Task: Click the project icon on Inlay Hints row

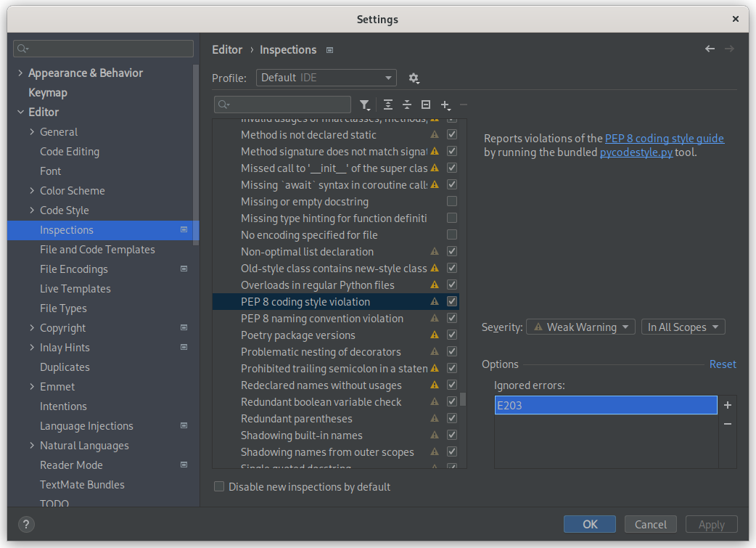Action: [184, 348]
